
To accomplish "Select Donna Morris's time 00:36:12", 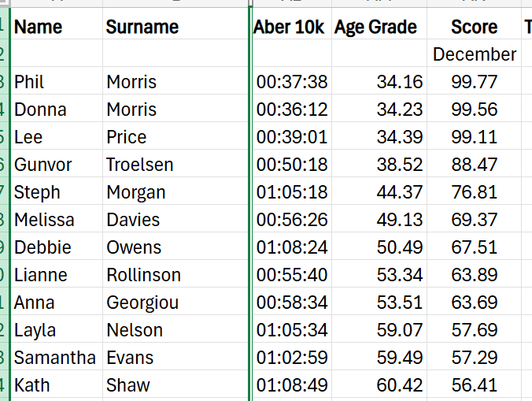I will pyautogui.click(x=291, y=110).
